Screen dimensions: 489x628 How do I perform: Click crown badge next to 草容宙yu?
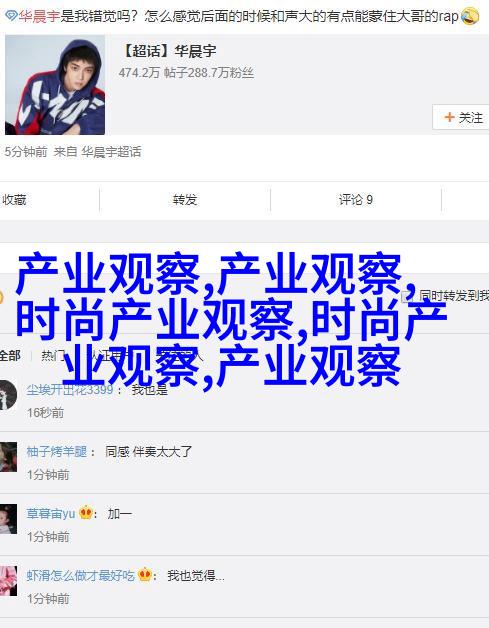point(86,513)
